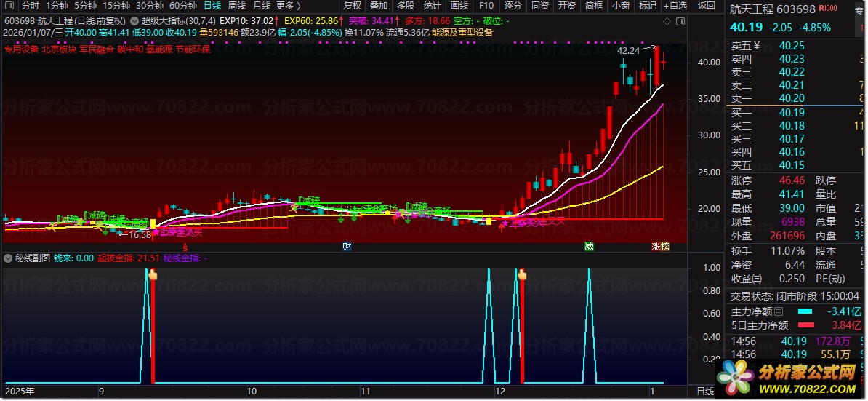
Task: Click the 财 marker on the timeline
Action: (347, 247)
